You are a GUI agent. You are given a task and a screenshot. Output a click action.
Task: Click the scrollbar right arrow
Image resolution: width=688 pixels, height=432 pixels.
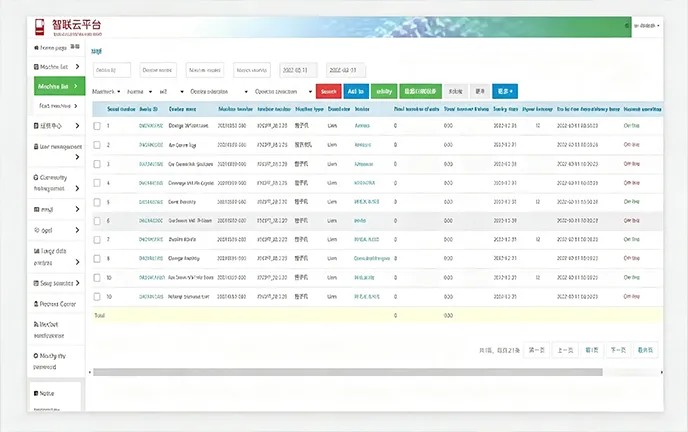click(661, 372)
